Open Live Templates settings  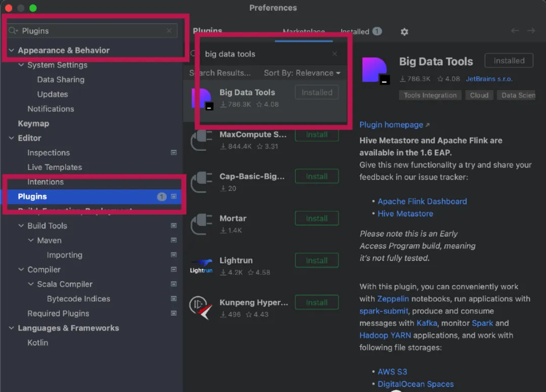[x=55, y=167]
